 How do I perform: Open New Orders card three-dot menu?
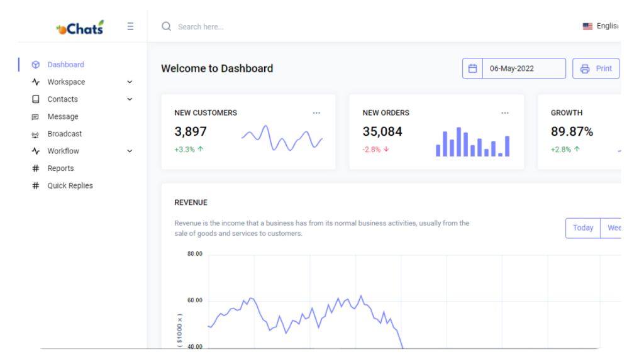click(x=505, y=113)
